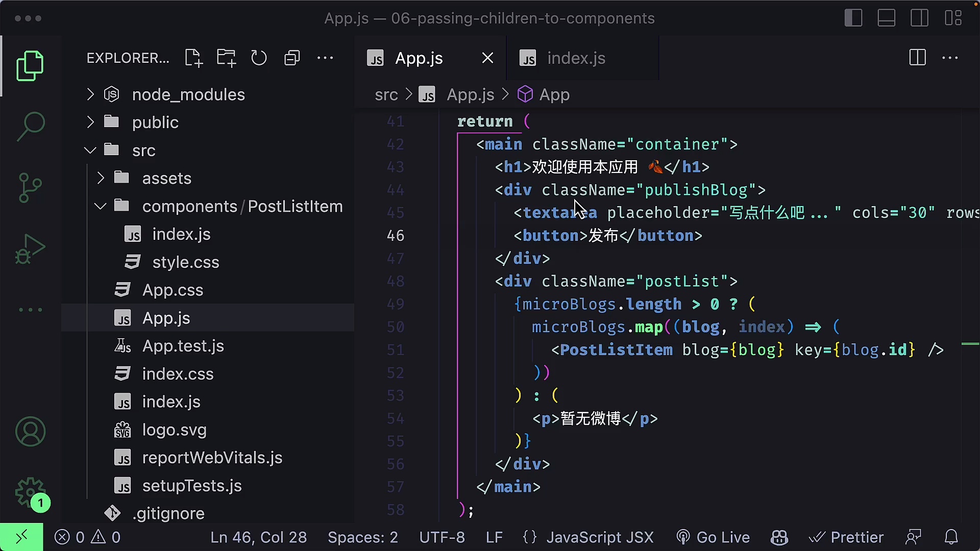The image size is (980, 551).
Task: Open Copilot status icon in status bar
Action: tap(779, 537)
